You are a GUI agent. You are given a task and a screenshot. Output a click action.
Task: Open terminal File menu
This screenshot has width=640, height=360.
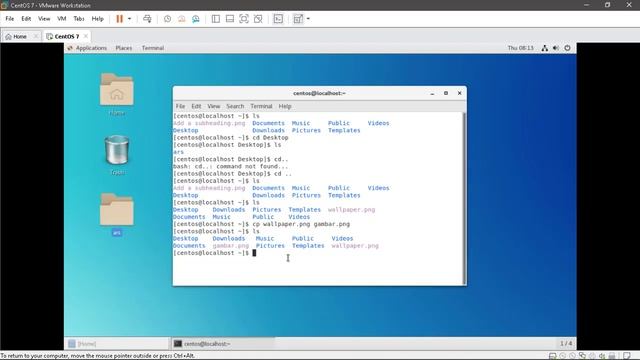(180, 106)
